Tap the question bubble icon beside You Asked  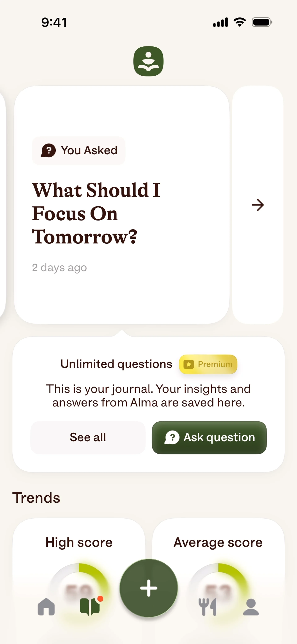click(48, 151)
